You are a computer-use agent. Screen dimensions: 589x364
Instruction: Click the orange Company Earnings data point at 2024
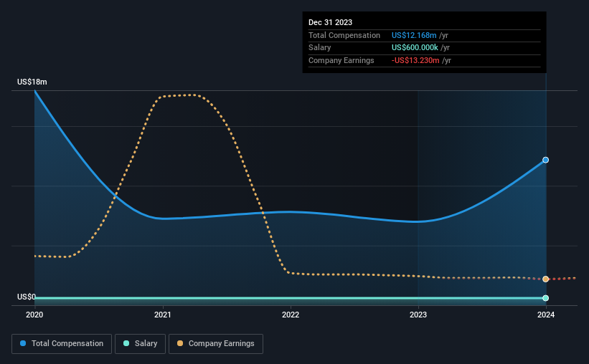(545, 279)
